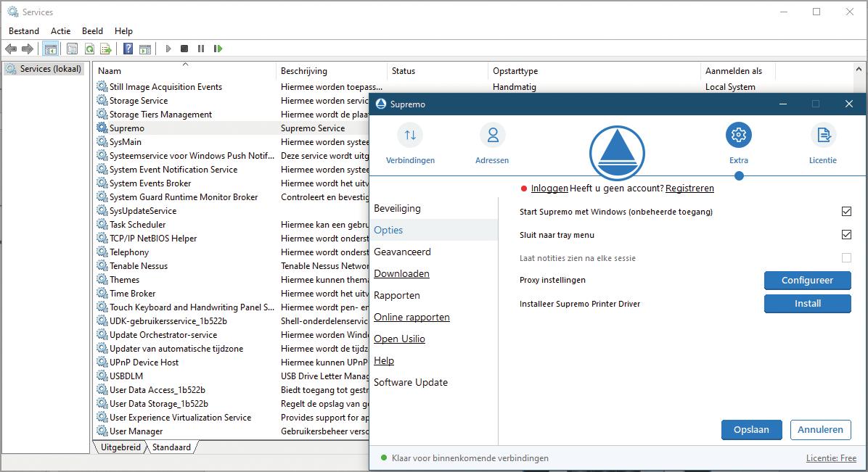This screenshot has width=868, height=472.
Task: Open the Help link in Supremo sidebar
Action: click(x=384, y=360)
